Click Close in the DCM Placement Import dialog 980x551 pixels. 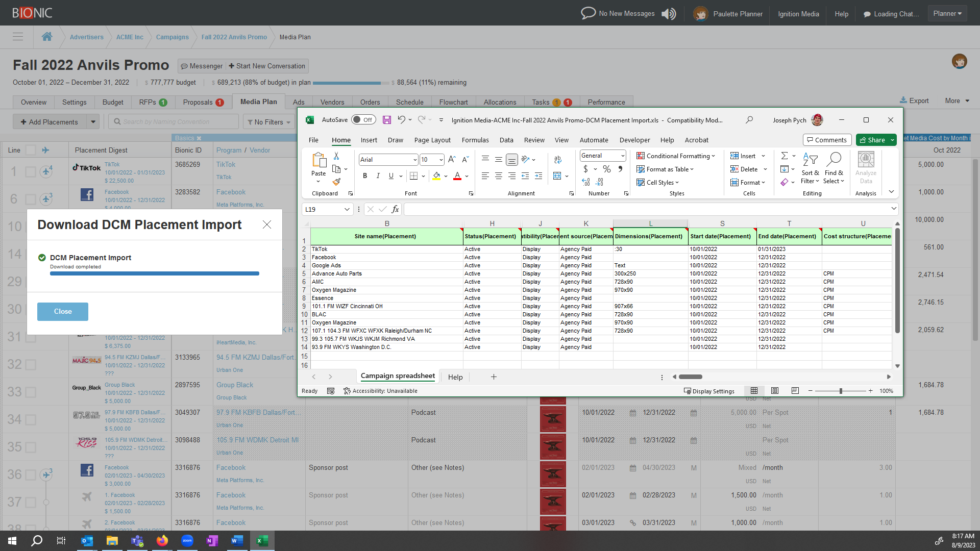pyautogui.click(x=63, y=312)
